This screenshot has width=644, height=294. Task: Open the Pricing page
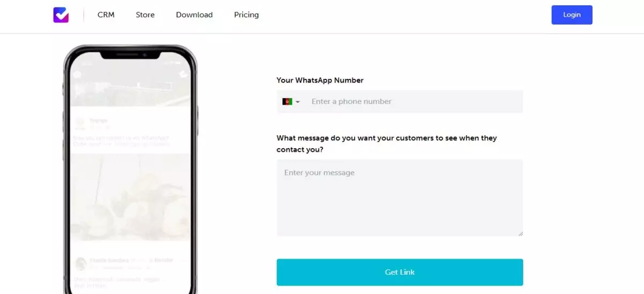click(x=246, y=15)
